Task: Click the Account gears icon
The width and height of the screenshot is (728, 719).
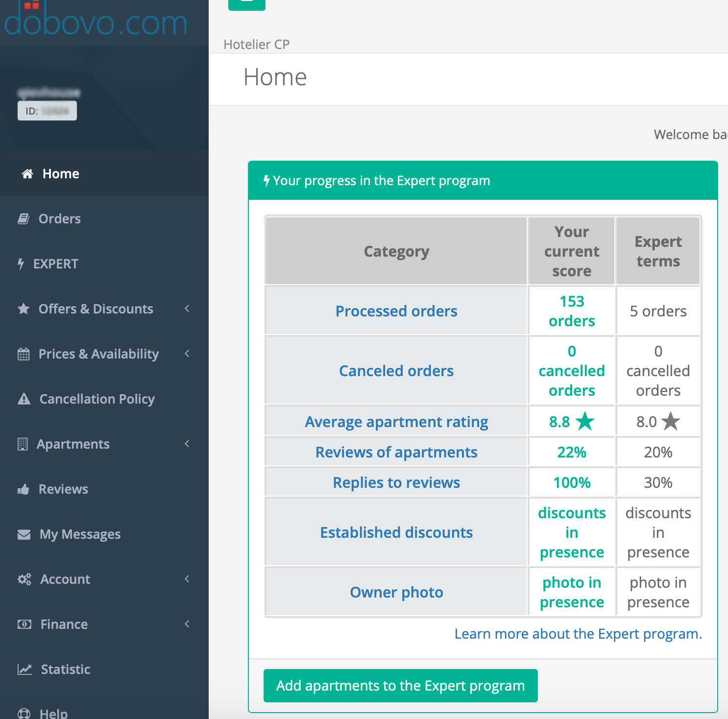Action: tap(24, 579)
